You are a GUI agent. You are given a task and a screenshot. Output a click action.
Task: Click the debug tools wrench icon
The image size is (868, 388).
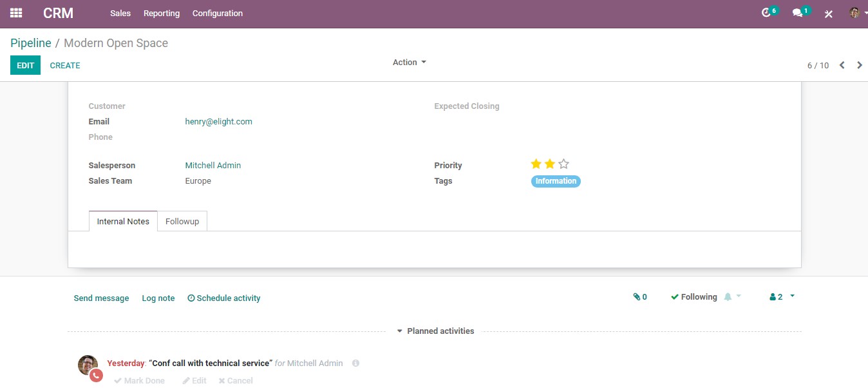point(829,14)
